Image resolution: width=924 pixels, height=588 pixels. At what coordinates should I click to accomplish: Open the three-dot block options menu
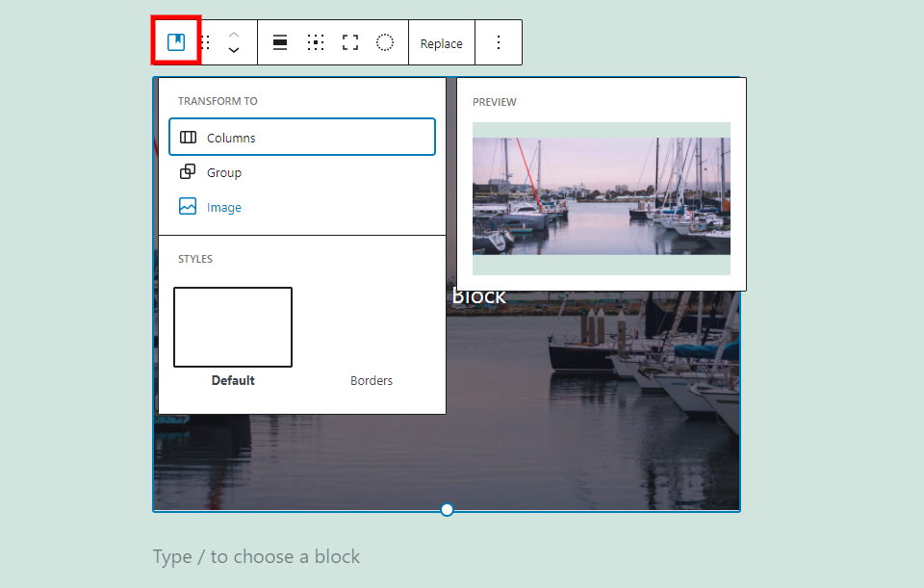coord(499,42)
